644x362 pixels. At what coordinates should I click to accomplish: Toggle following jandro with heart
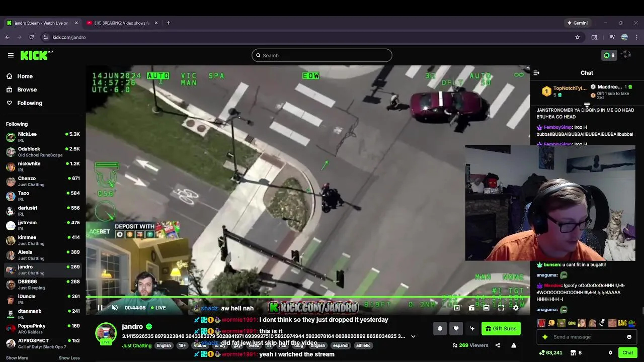(x=456, y=329)
